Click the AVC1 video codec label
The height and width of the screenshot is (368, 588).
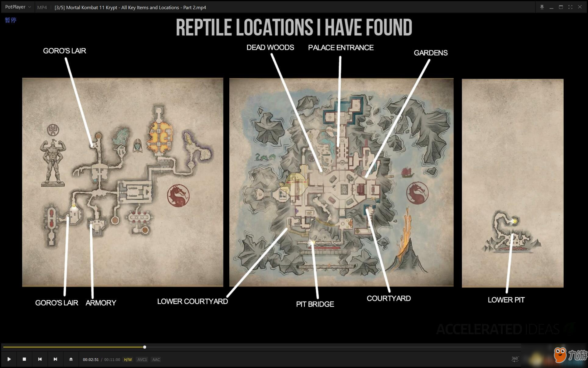(x=142, y=359)
